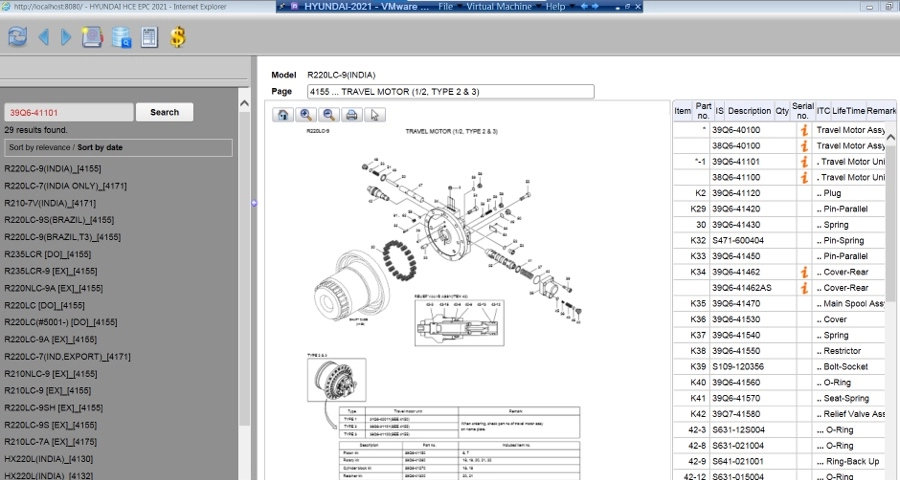Screen dimensions: 900x480
Task: Sort results by date
Action: [x=100, y=148]
